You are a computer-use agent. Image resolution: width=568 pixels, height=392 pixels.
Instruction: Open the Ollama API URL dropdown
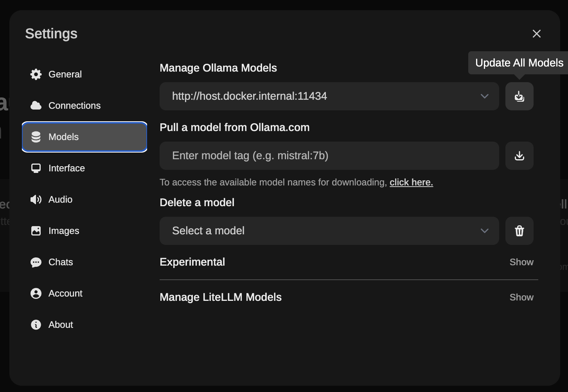[x=485, y=96]
